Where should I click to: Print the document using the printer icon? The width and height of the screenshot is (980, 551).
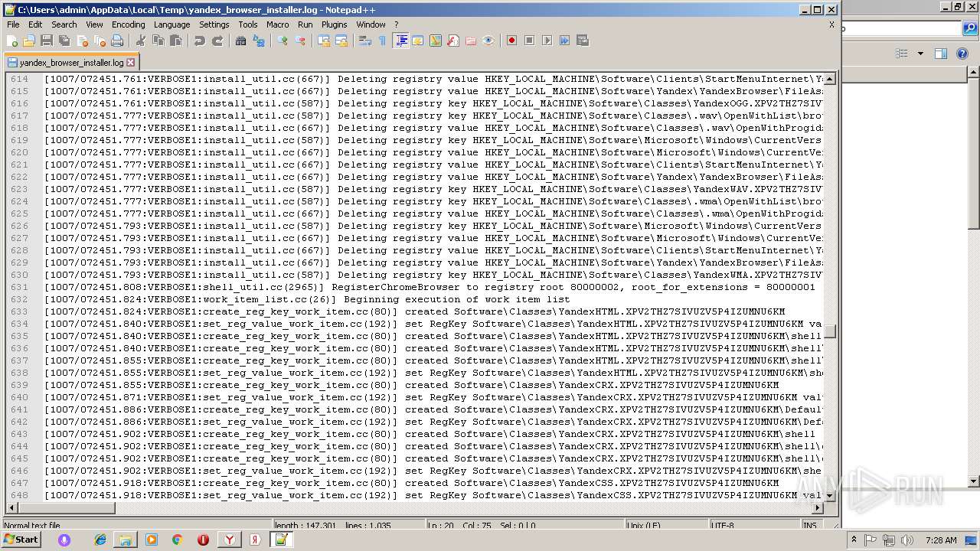tap(117, 41)
